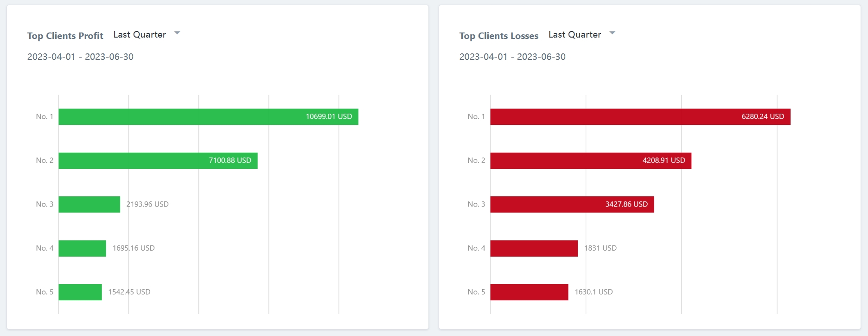Click the No. 1 green profit bar
Viewport: 868px width, 336px height.
208,116
